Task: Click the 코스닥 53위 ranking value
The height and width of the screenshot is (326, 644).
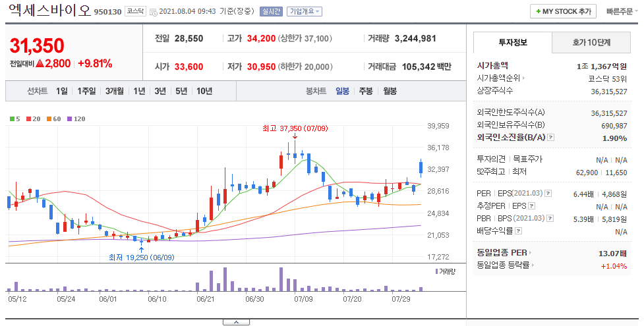Action: [608, 78]
